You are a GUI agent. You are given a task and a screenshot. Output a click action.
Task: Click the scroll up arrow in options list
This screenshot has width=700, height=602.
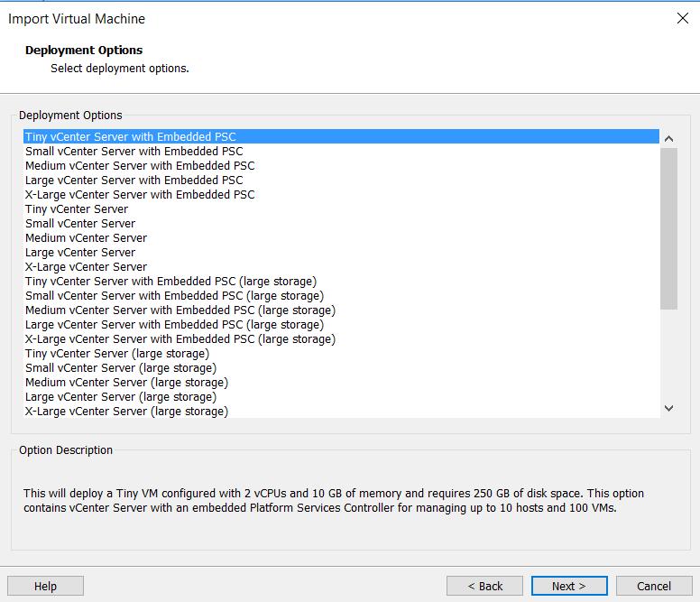(x=668, y=138)
